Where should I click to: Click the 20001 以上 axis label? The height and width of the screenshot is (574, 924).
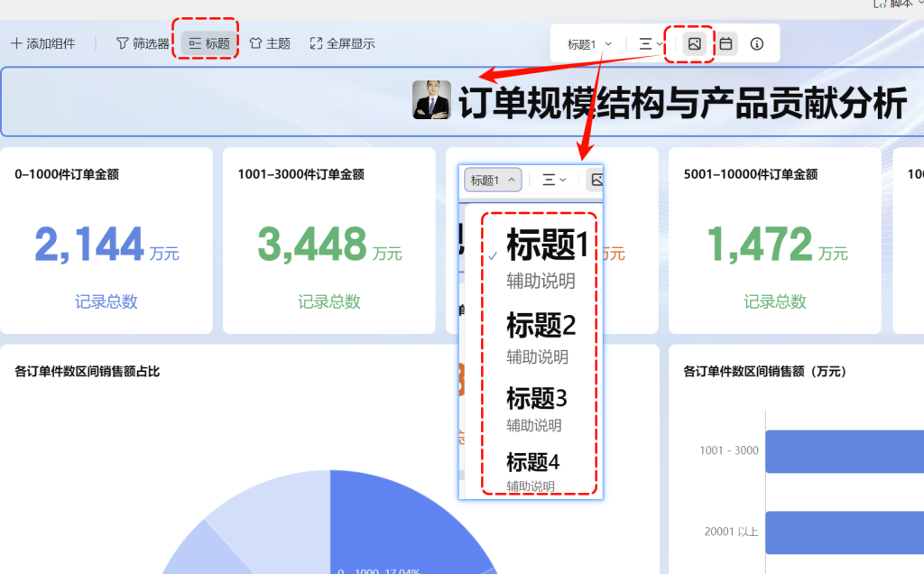coord(731,532)
